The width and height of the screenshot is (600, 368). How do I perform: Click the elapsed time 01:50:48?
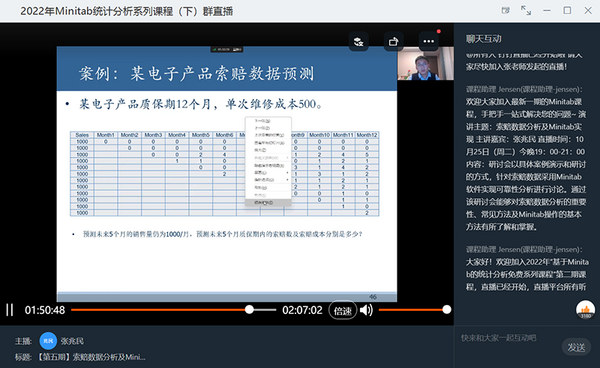[45, 310]
